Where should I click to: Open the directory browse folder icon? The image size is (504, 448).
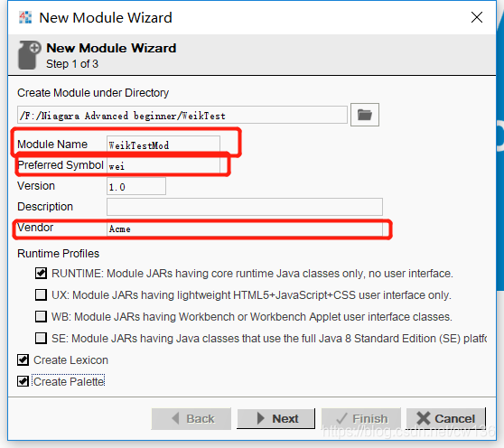pyautogui.click(x=365, y=115)
